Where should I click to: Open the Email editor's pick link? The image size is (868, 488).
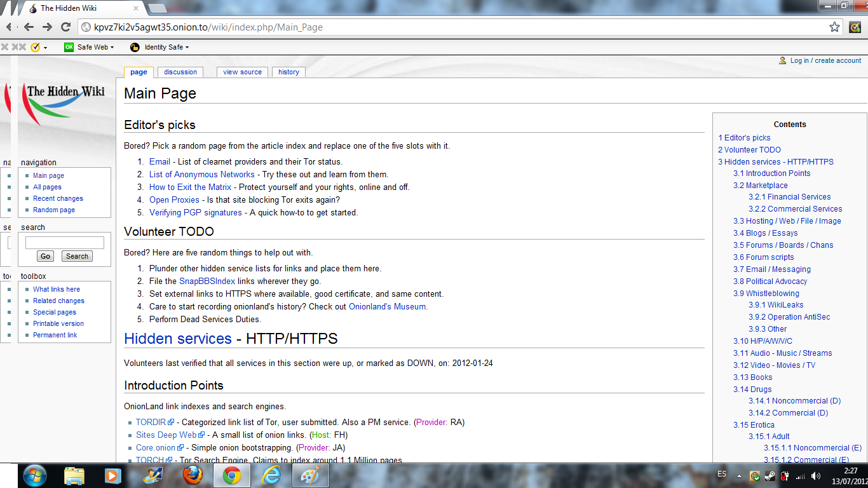point(159,161)
